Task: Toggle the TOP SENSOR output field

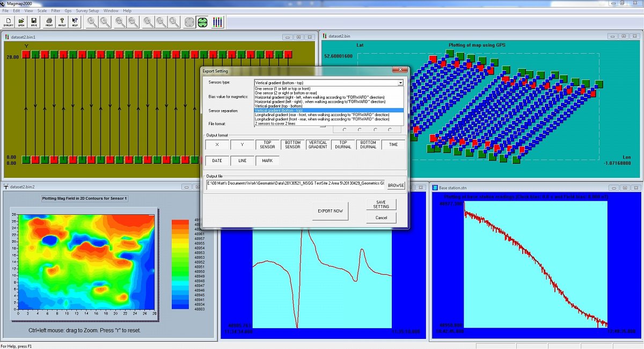Action: (x=268, y=144)
